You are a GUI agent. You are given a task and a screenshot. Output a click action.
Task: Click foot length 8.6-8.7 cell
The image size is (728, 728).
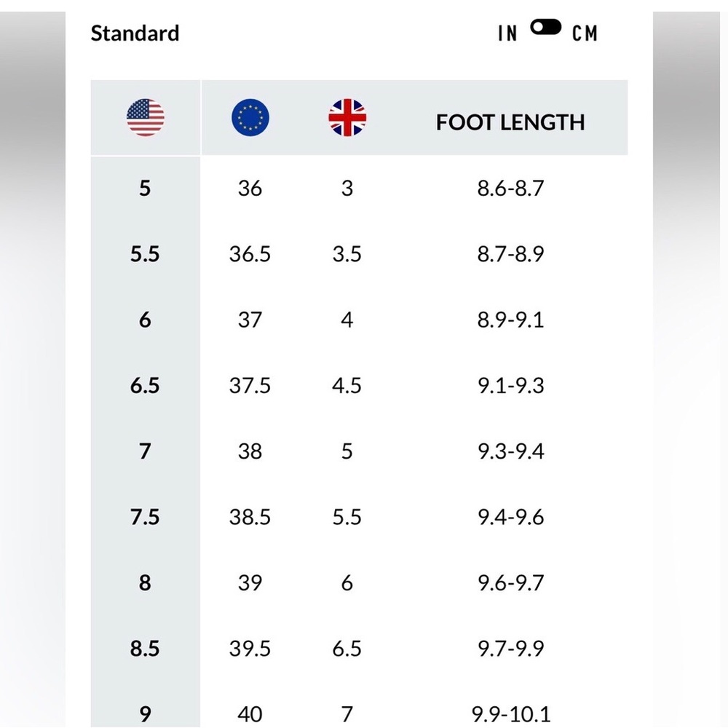pyautogui.click(x=511, y=188)
